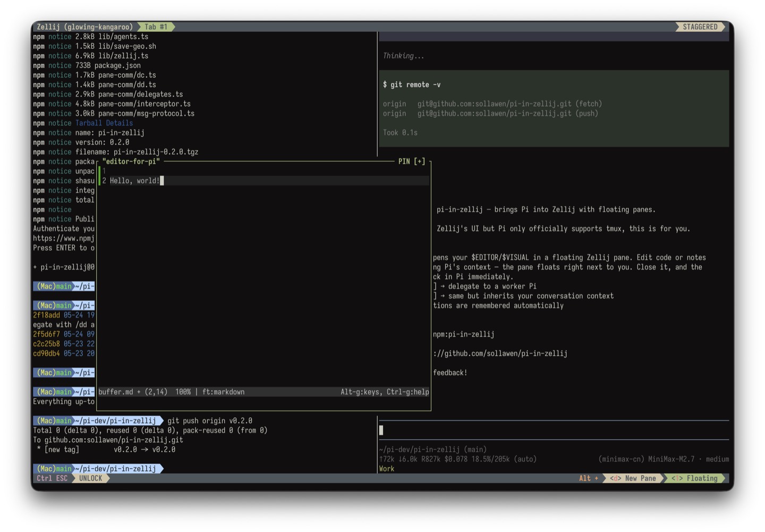Click the Tarball Details heading
The width and height of the screenshot is (765, 532).
coord(104,123)
